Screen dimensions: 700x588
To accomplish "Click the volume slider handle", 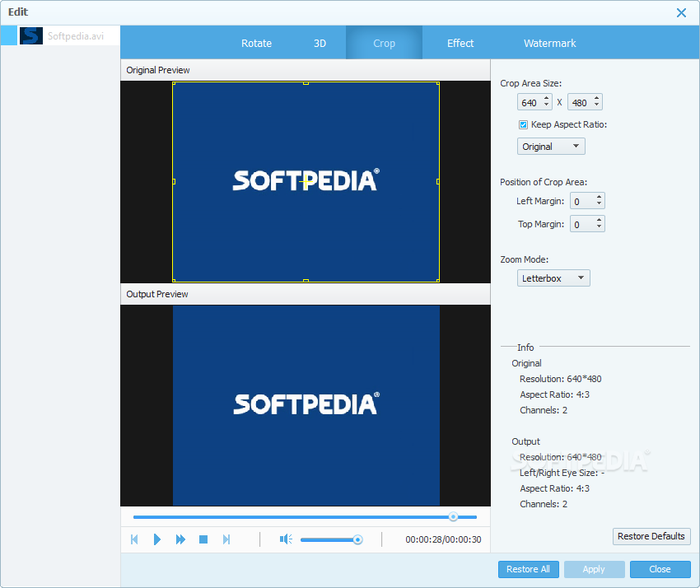I will pyautogui.click(x=357, y=539).
